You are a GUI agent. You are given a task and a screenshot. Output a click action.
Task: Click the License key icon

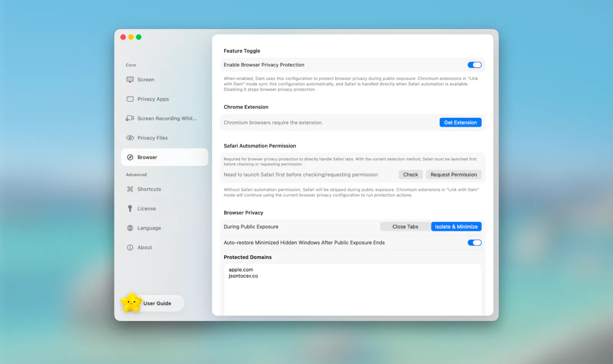click(x=130, y=208)
